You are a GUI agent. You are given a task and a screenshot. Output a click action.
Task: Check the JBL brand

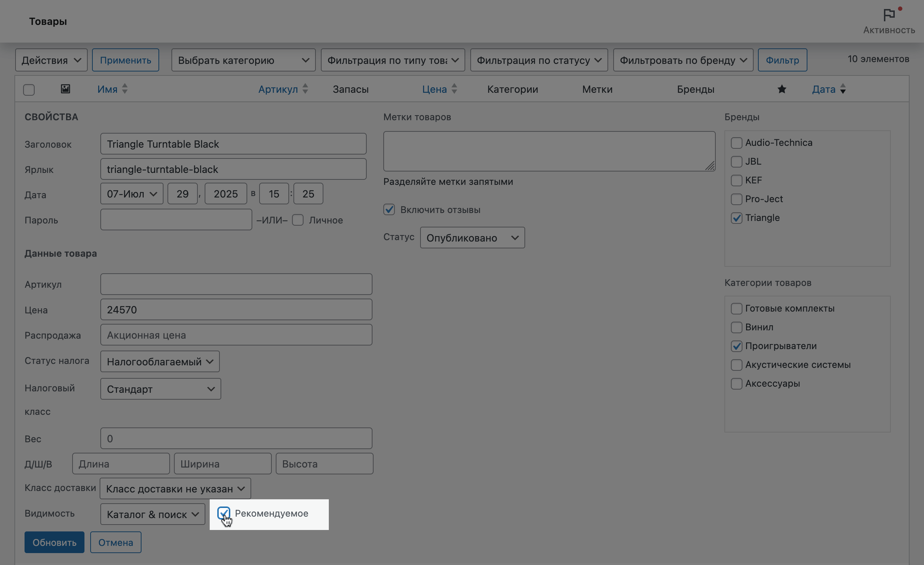click(x=736, y=162)
